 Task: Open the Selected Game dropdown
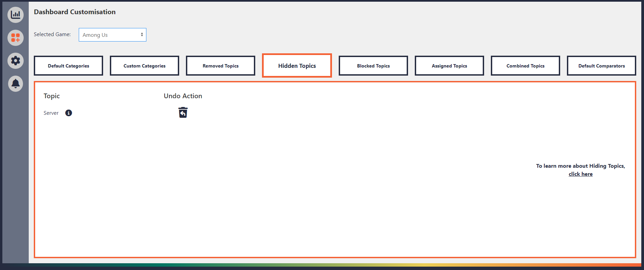(113, 35)
